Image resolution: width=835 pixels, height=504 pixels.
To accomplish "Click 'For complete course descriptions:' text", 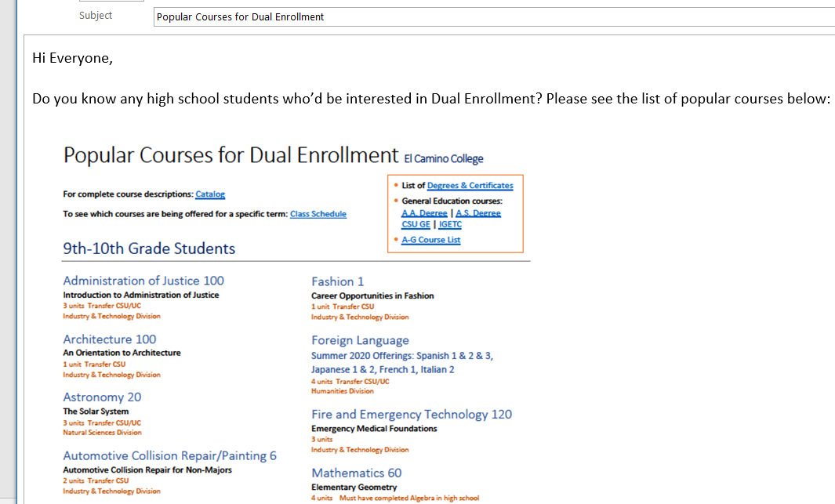I will coord(128,194).
